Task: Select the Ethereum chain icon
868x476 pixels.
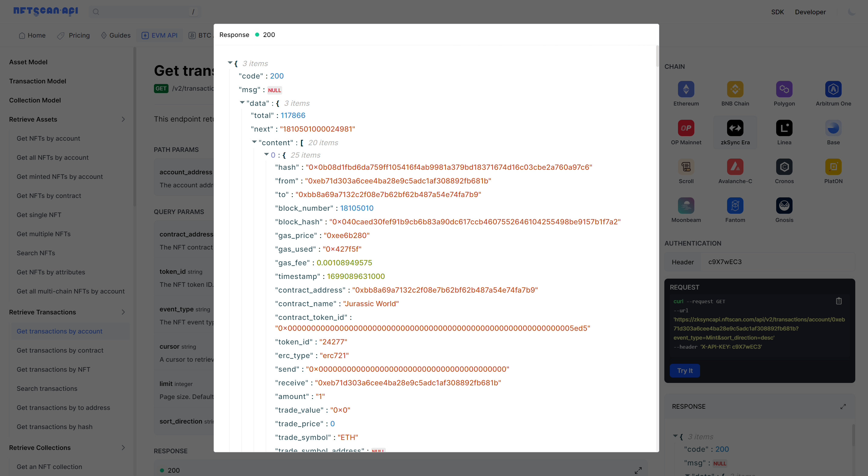Action: (x=686, y=89)
